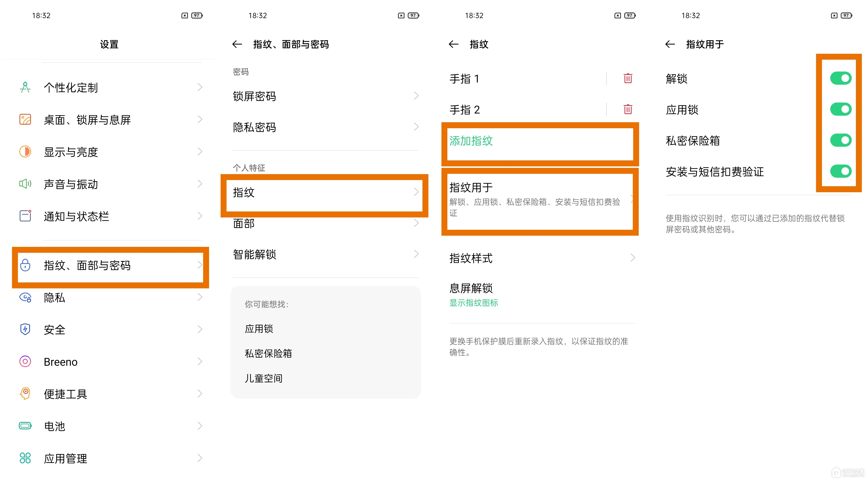868x481 pixels.
Task: Tap the security shield icon
Action: (x=25, y=329)
